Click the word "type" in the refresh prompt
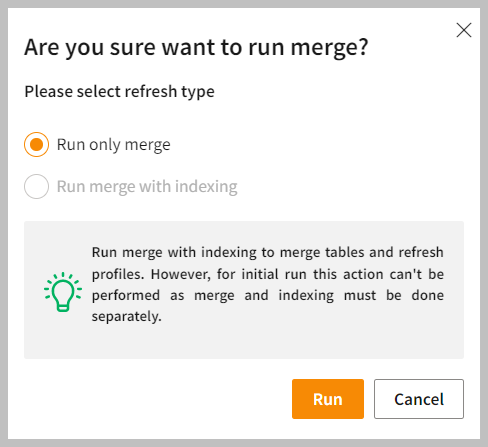The height and width of the screenshot is (447, 488). (x=198, y=92)
